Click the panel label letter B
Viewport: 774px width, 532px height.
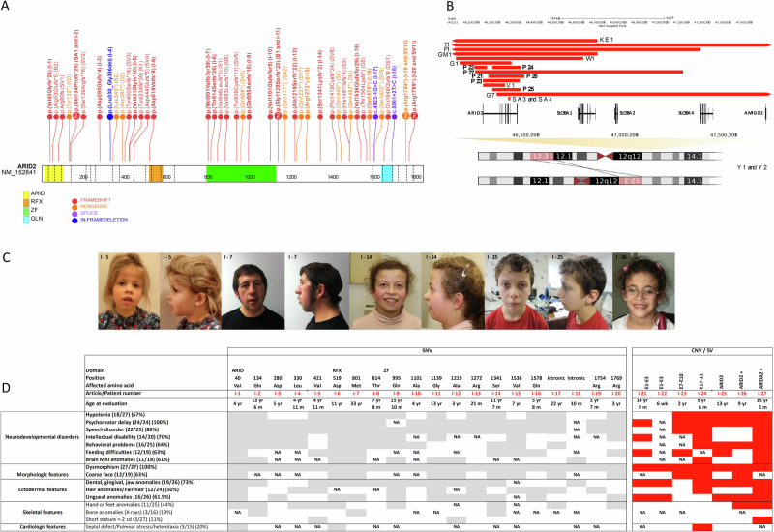tap(450, 7)
